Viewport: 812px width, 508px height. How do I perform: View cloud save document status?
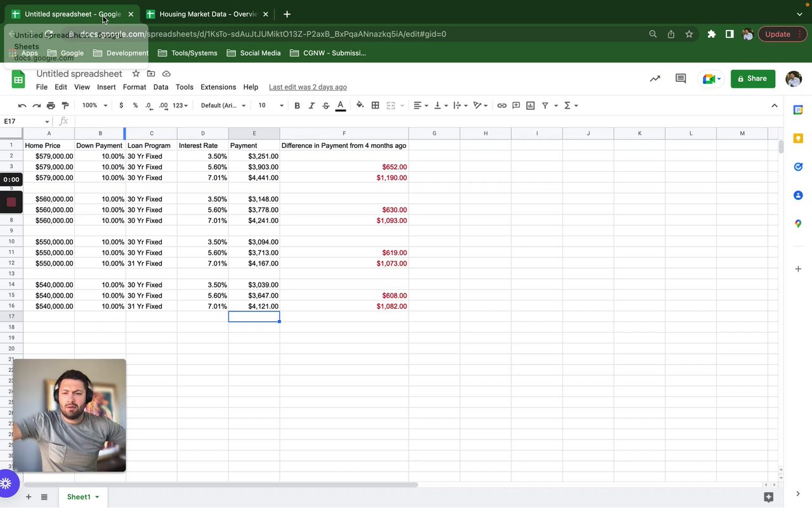click(x=166, y=74)
